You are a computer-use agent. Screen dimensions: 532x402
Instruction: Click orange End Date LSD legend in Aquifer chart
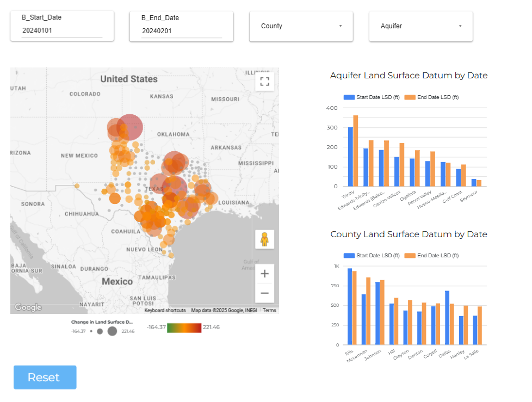pos(431,97)
